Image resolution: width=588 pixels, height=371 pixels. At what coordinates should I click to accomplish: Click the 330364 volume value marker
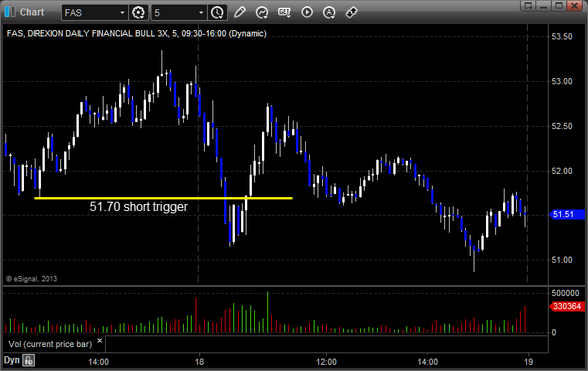(566, 307)
